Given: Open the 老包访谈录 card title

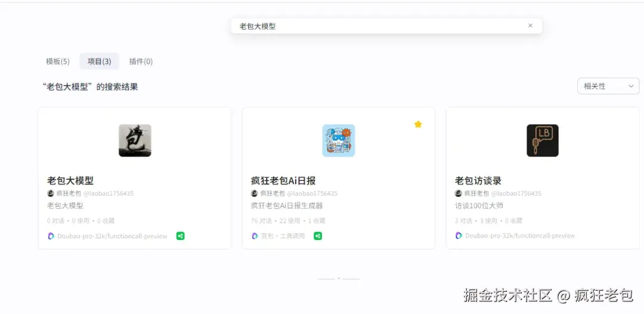Looking at the screenshot, I should [x=478, y=180].
